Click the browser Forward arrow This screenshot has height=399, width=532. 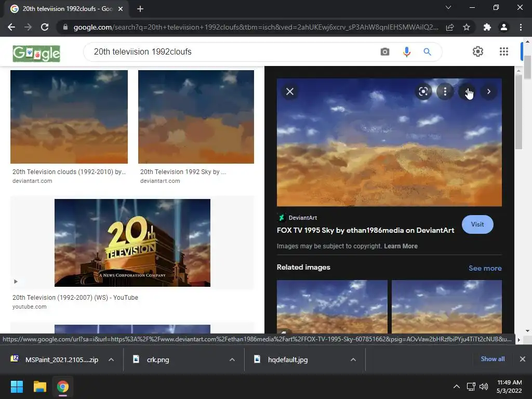(x=28, y=27)
